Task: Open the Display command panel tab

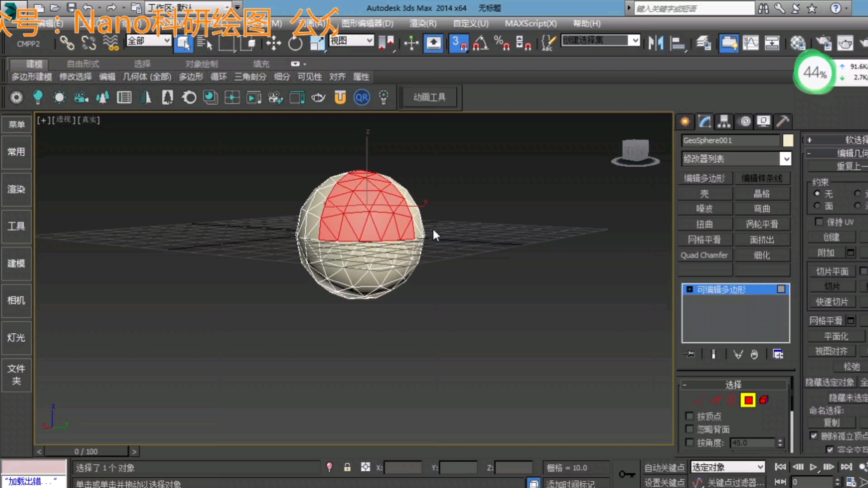Action: click(763, 121)
